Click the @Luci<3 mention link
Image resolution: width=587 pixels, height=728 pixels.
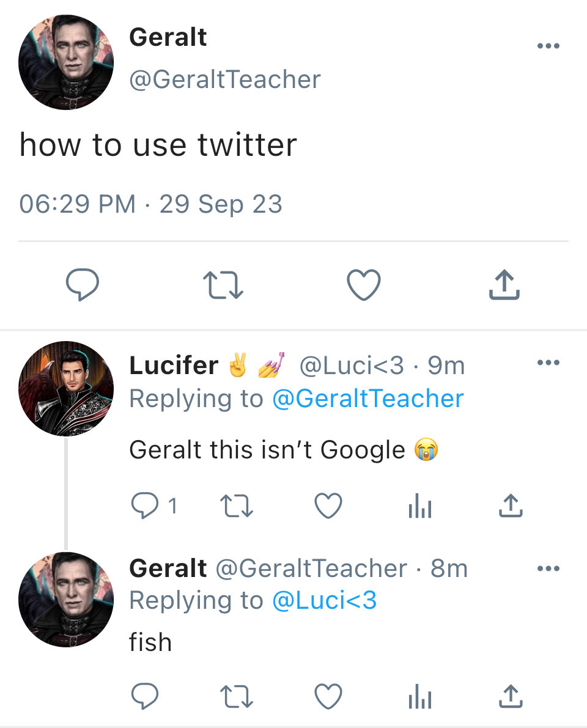[x=324, y=601]
